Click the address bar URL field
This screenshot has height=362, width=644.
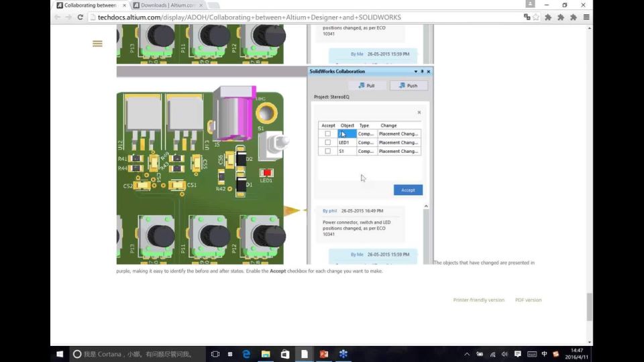click(304, 17)
